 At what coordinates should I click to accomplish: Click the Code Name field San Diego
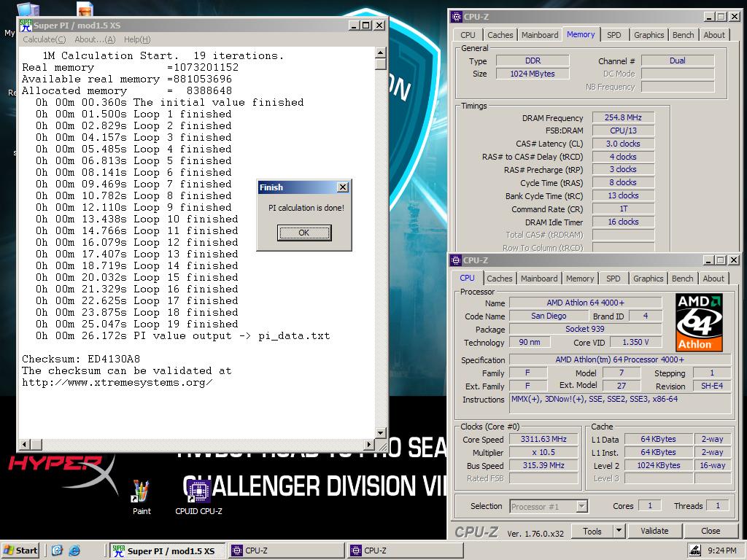coord(549,316)
